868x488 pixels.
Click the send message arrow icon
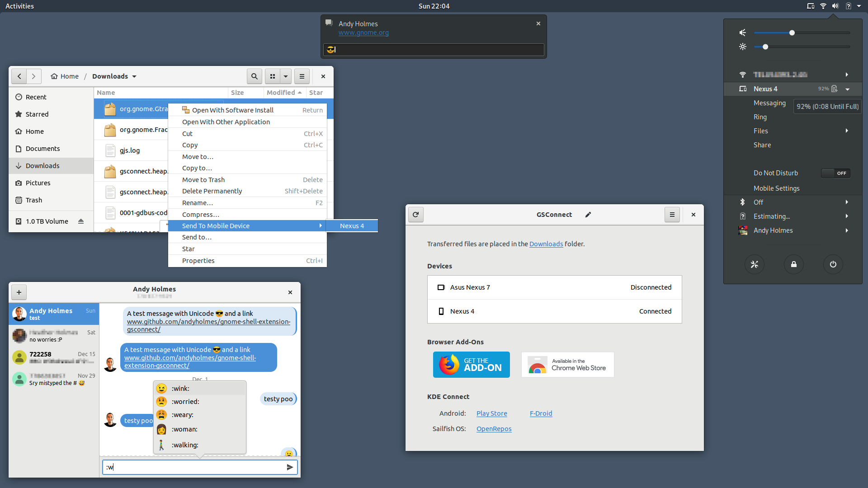click(289, 467)
